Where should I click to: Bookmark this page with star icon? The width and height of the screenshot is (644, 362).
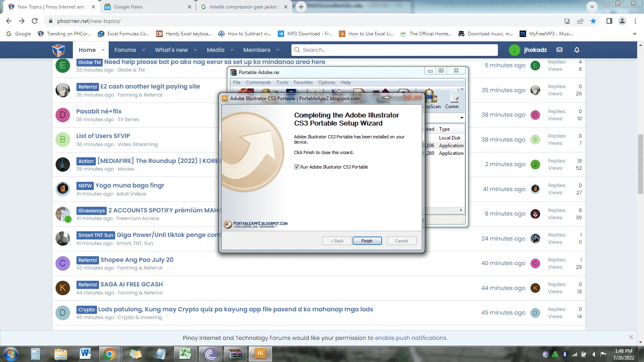click(593, 21)
